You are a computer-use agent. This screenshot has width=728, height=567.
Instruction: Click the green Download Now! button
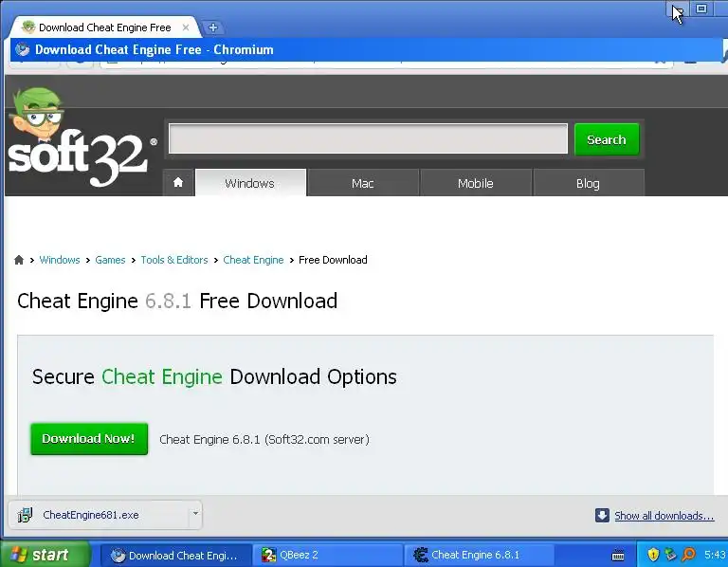coord(89,439)
